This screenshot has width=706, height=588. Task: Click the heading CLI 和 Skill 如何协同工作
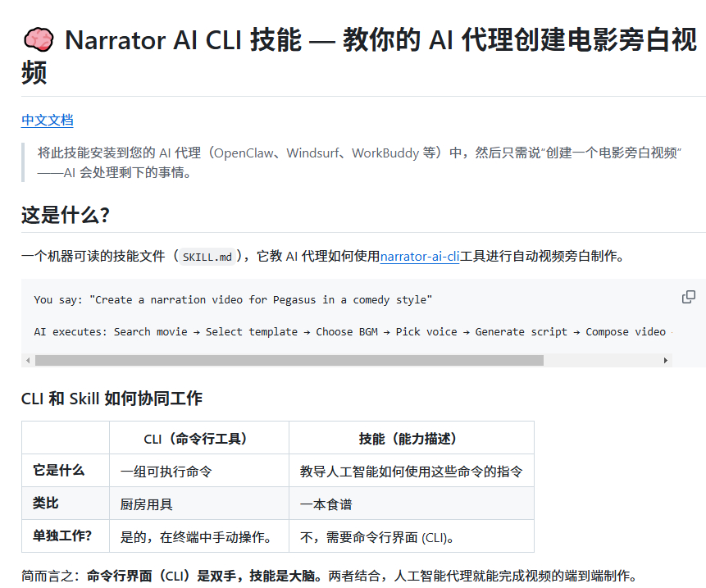point(112,399)
